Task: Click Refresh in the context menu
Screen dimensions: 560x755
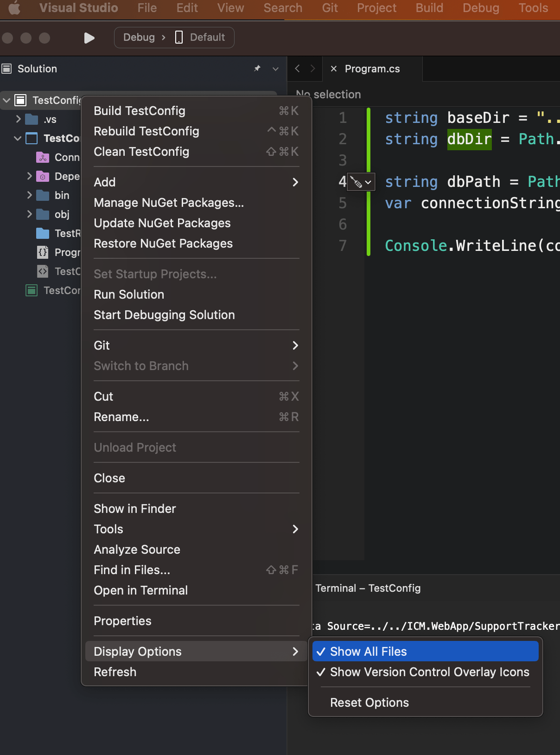Action: click(x=197, y=672)
